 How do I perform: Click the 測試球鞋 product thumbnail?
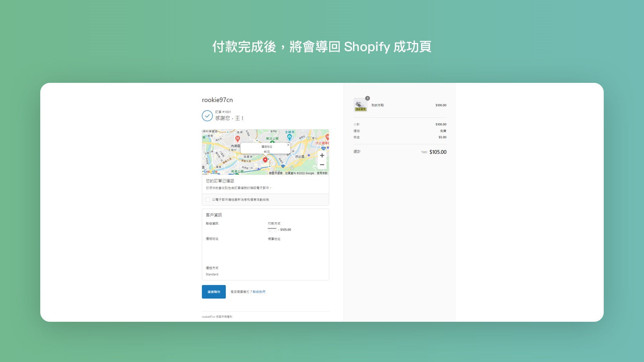pyautogui.click(x=360, y=105)
